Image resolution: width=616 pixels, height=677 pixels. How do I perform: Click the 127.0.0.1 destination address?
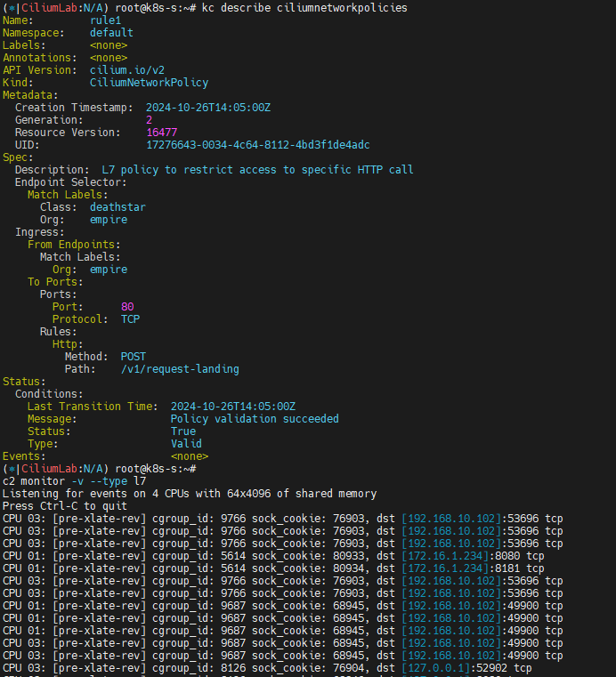pos(466,668)
